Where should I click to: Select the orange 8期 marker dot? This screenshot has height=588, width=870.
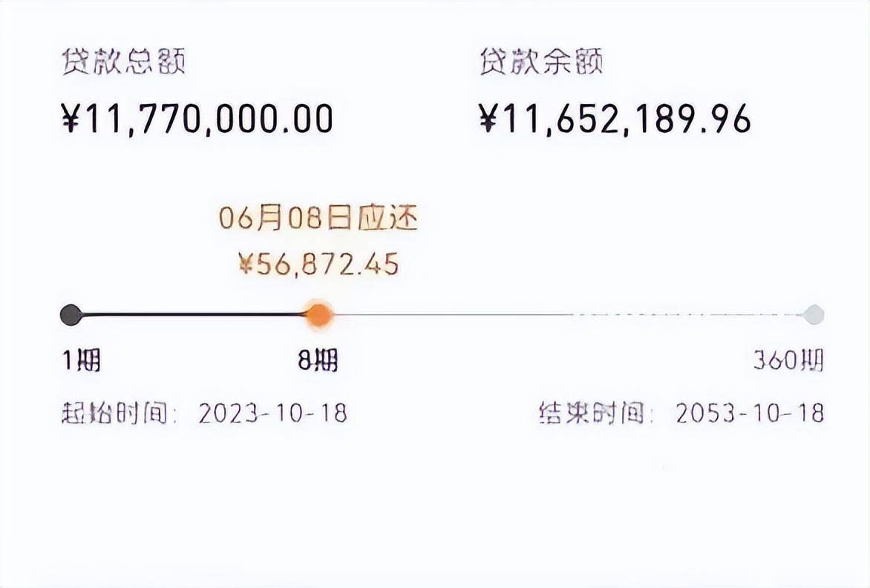click(x=318, y=315)
